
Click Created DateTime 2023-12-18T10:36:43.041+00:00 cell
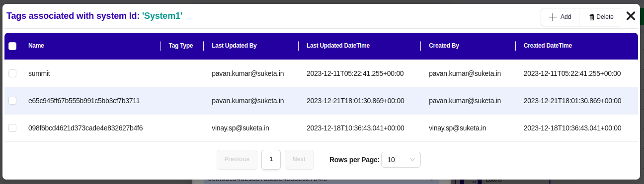coord(572,128)
